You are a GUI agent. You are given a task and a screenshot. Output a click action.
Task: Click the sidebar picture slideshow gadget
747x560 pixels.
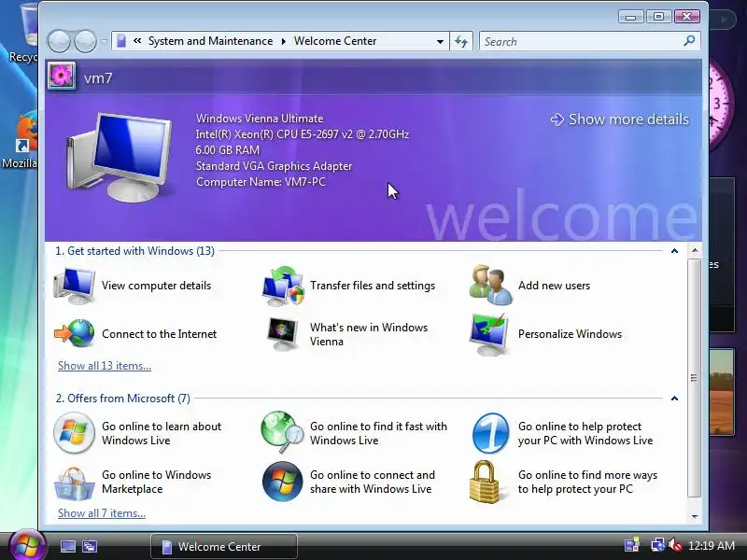722,391
